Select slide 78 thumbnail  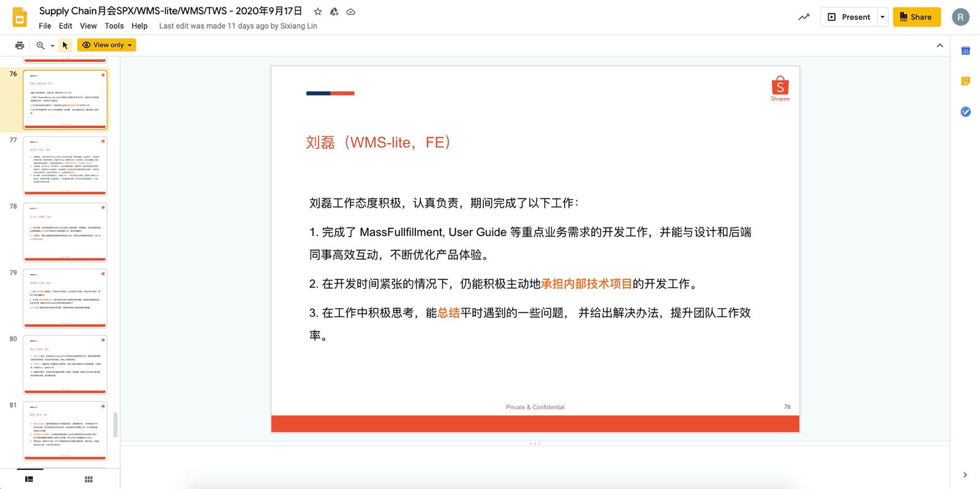point(65,232)
